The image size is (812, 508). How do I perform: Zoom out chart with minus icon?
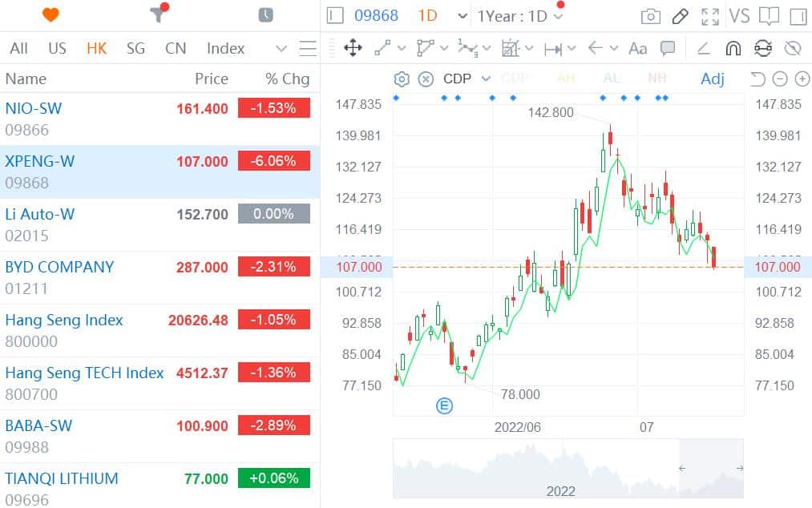pyautogui.click(x=779, y=79)
